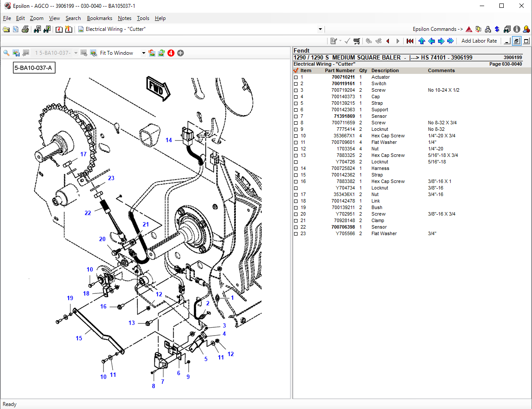
Task: Rotate image right green arrow icon
Action: [x=161, y=53]
